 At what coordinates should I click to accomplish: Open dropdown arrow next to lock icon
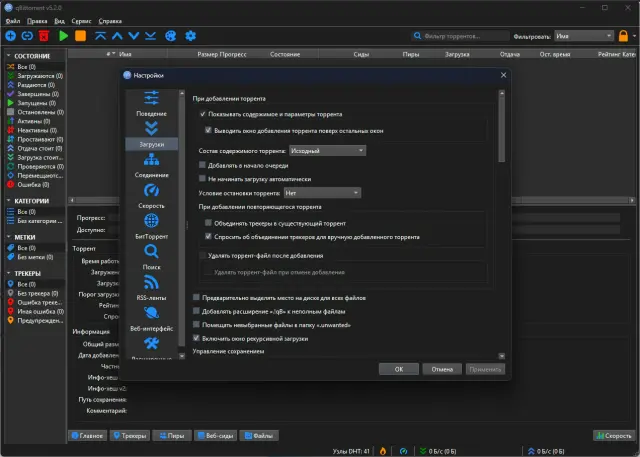pos(634,36)
